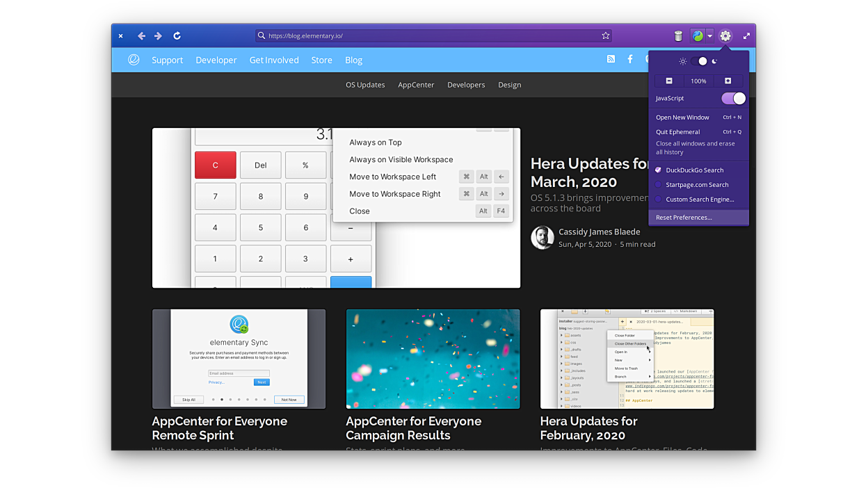Screen dimensions: 868x488
Task: Go back using the back arrow
Action: [141, 36]
